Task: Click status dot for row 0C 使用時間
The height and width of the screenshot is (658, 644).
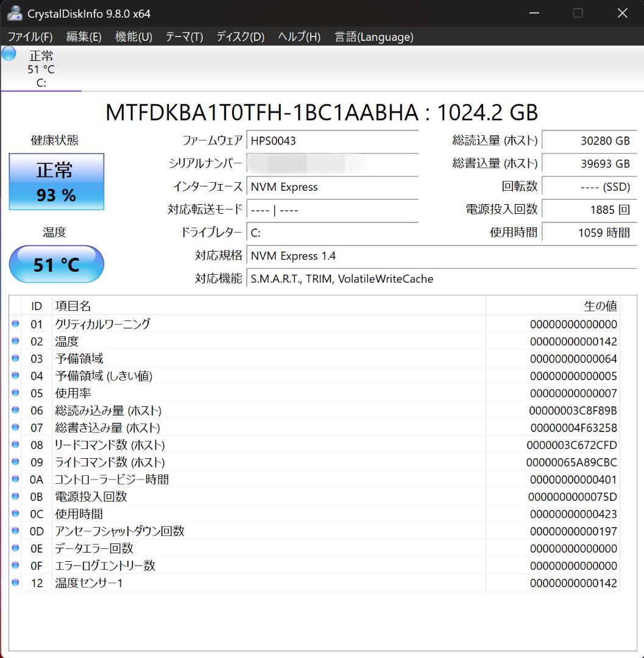Action: click(15, 514)
